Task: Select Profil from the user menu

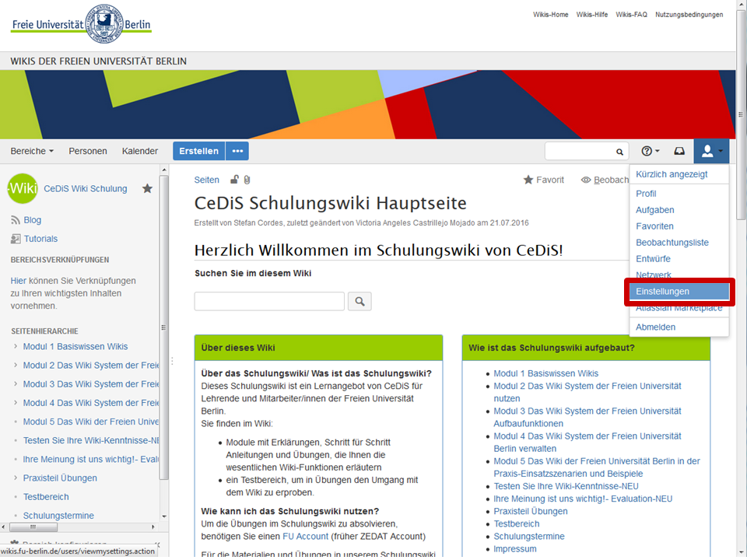Action: (679, 194)
